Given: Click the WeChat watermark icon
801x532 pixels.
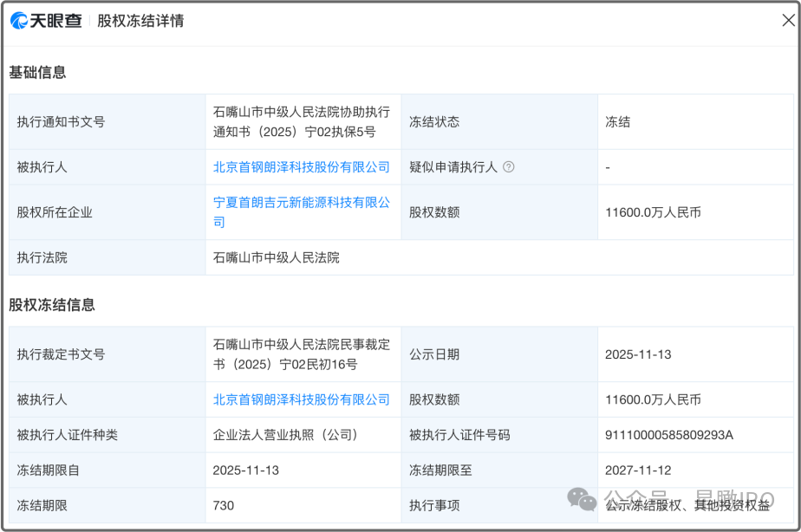Looking at the screenshot, I should coord(582,498).
